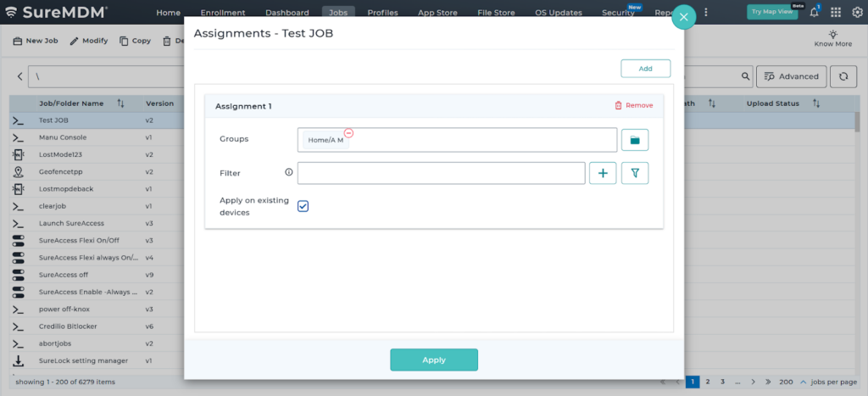868x396 pixels.
Task: Close the Assignments dialog with X
Action: coord(683,17)
